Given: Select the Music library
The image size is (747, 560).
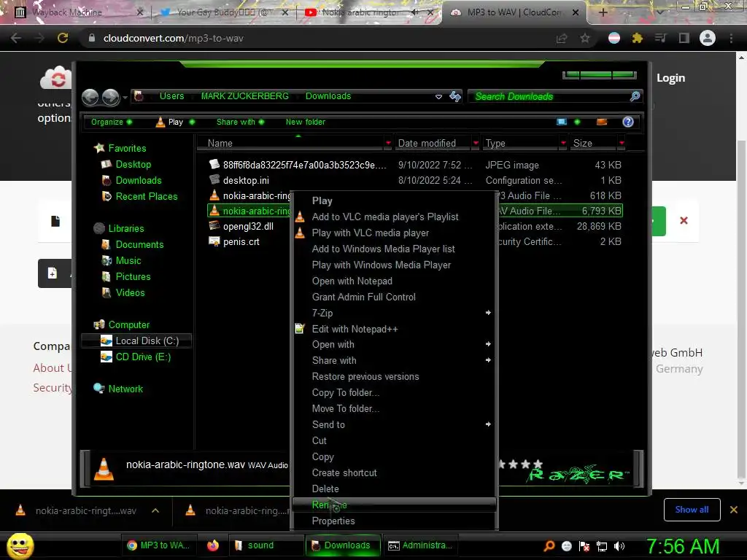Looking at the screenshot, I should click(122, 260).
